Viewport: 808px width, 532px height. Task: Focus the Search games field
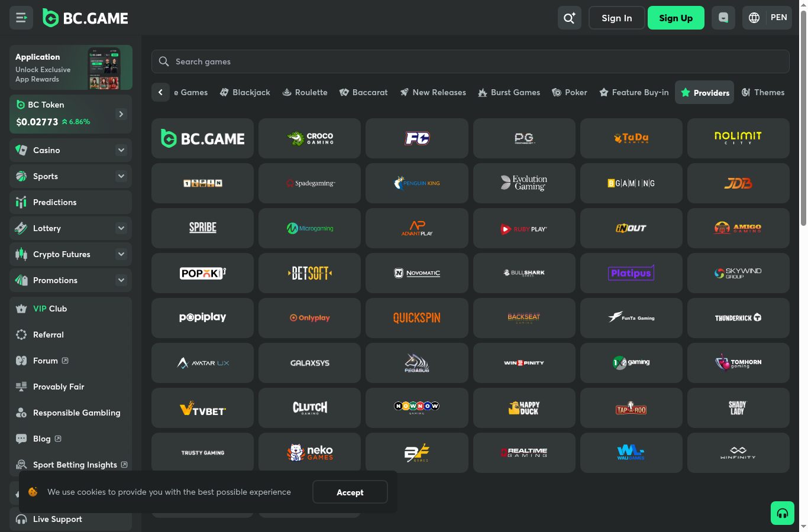470,61
